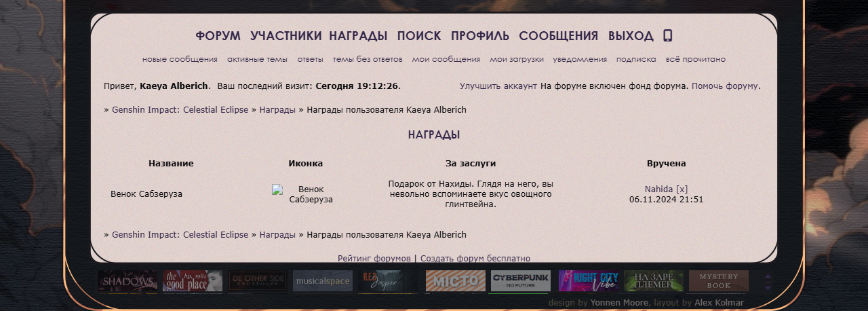Show темы без ответов
The width and height of the screenshot is (868, 311).
pyautogui.click(x=368, y=59)
